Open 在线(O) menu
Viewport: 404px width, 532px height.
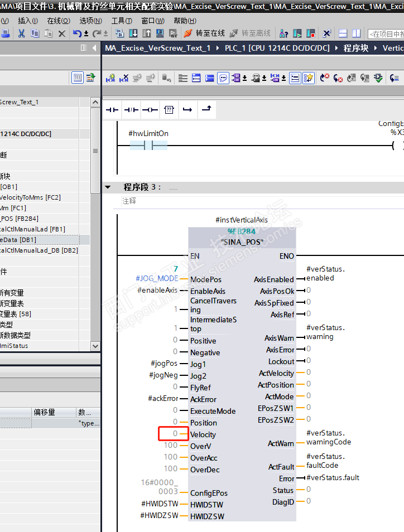point(59,21)
